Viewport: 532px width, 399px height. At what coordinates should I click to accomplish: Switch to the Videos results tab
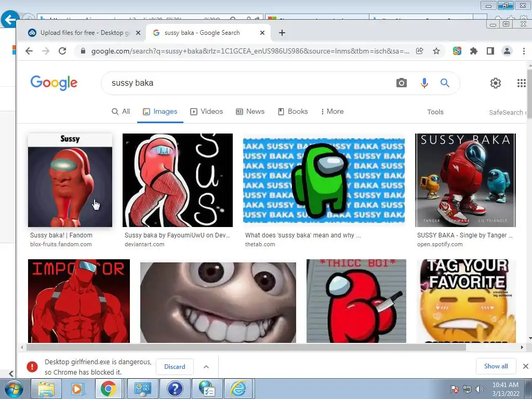pos(207,112)
